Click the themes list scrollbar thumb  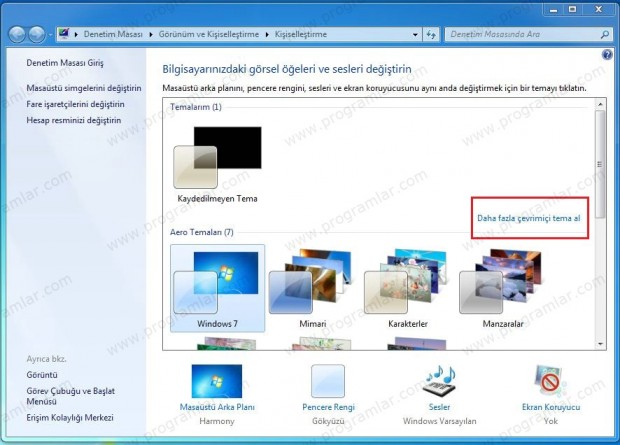coord(600,164)
